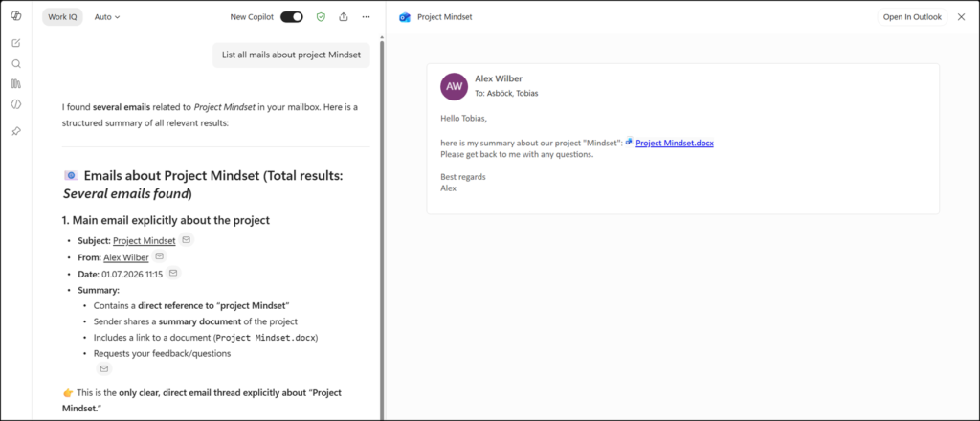
Task: Start a new chat with compose icon
Action: 16,43
